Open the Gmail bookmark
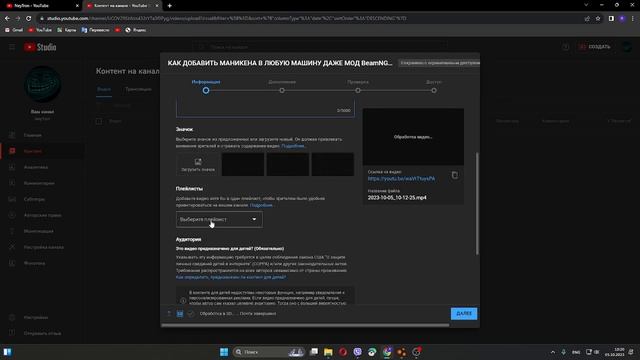The image size is (640, 360). (x=14, y=30)
